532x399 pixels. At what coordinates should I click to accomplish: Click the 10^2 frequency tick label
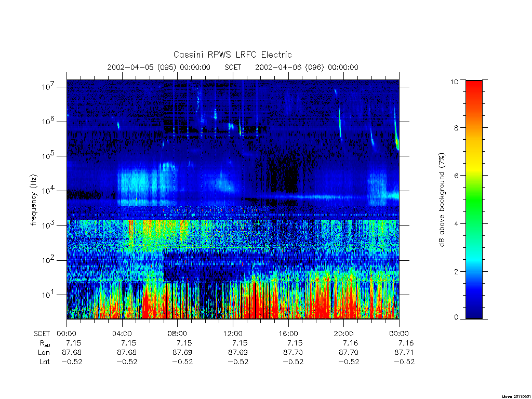(x=49, y=260)
